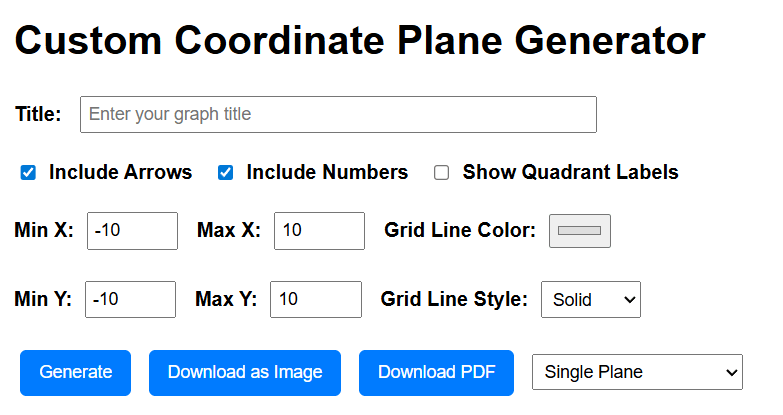Expand the Single Plane layout dropdown
Viewport: 783px width, 415px height.
coord(637,373)
